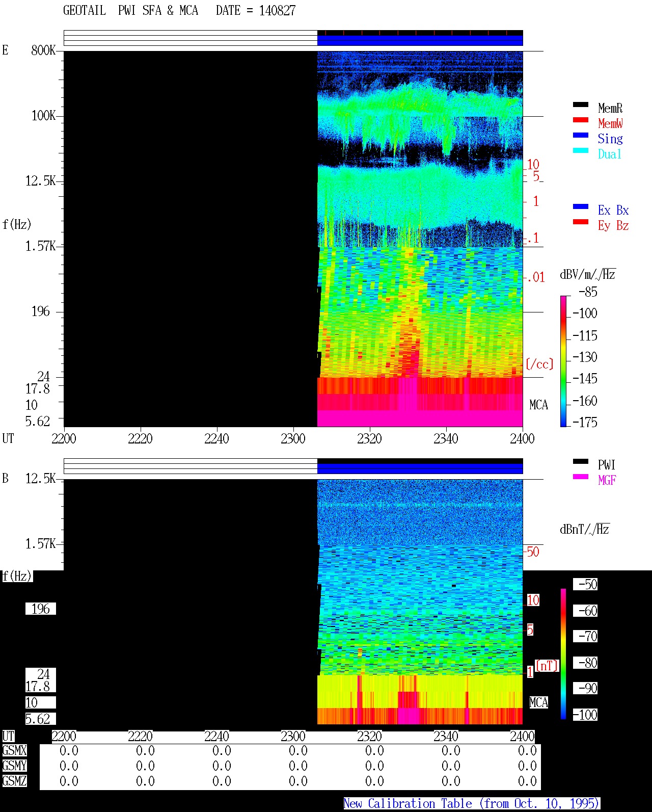
Task: Click the 'dBV/m/√Hz' unit label
Action: pyautogui.click(x=588, y=274)
